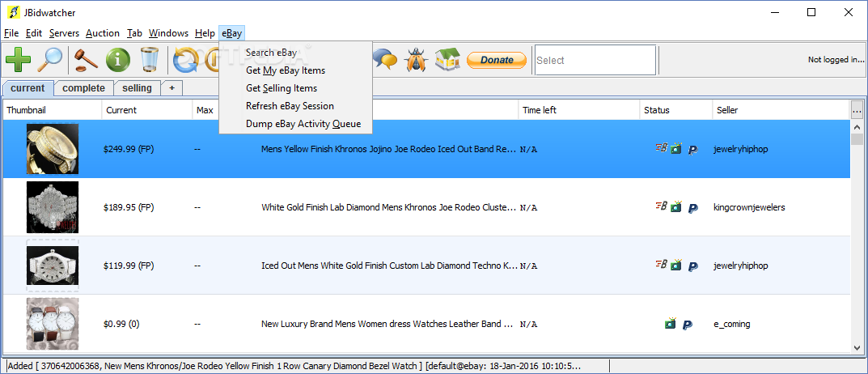The height and width of the screenshot is (374, 868).
Task: Select the 'Iced Out Mens White Gold' auction title
Action: pos(389,266)
